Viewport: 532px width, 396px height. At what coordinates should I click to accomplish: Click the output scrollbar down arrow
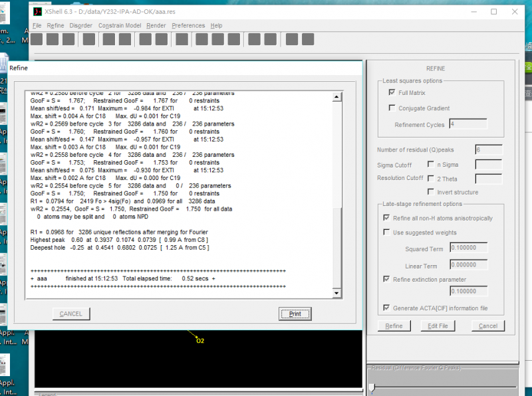click(336, 293)
